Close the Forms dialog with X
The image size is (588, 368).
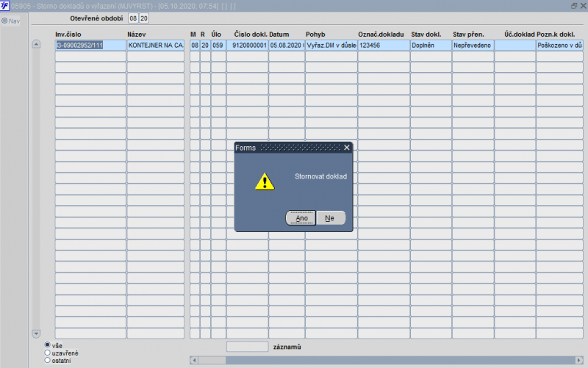click(347, 148)
